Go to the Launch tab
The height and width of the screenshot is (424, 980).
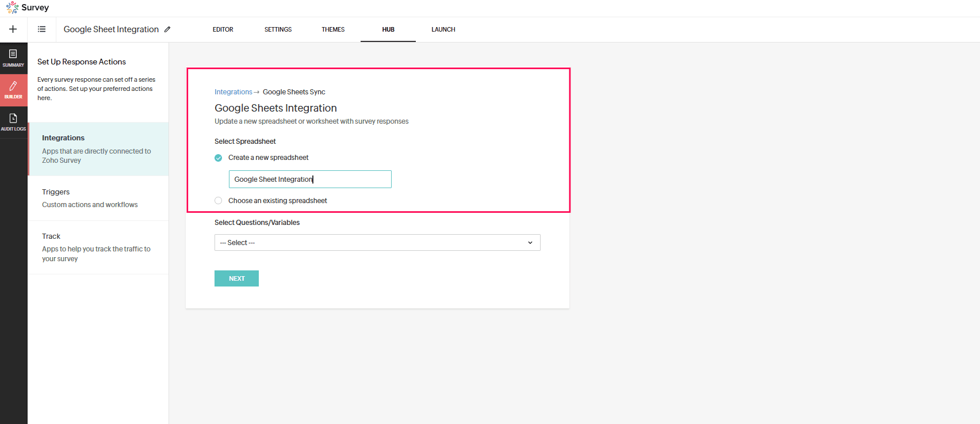coord(443,29)
